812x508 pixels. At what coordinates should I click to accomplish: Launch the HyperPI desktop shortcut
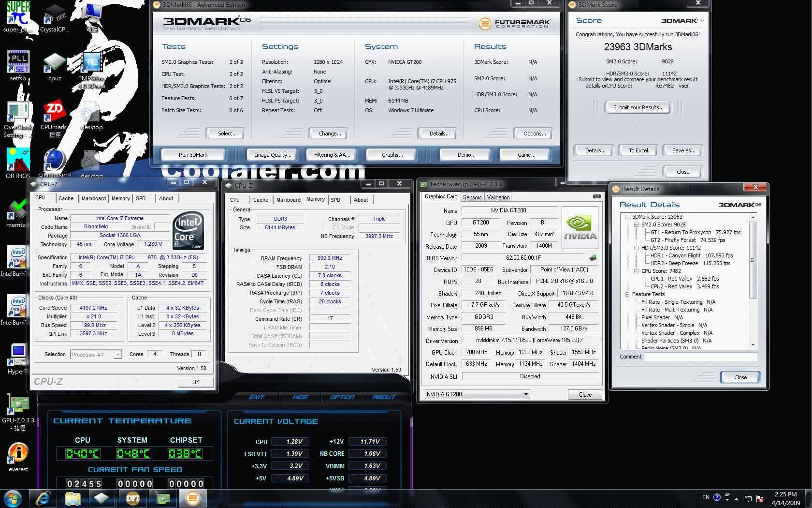(17, 359)
